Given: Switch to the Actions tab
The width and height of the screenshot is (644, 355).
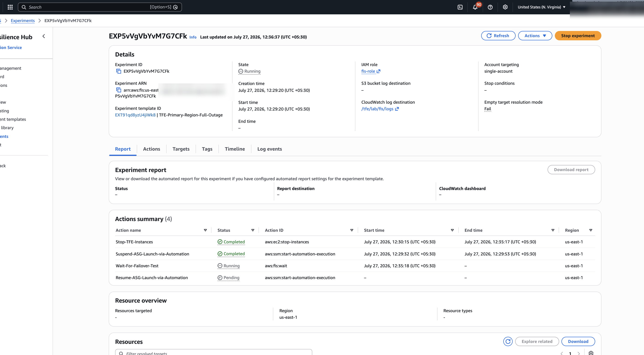Looking at the screenshot, I should (151, 149).
